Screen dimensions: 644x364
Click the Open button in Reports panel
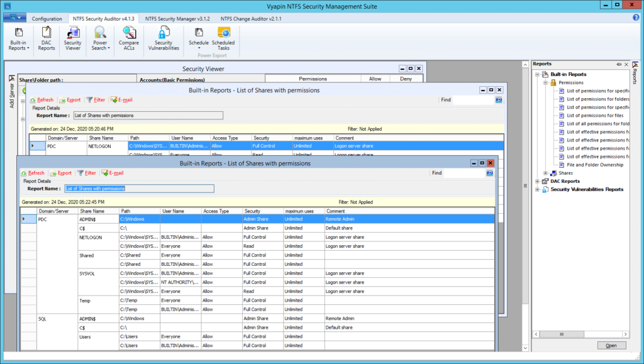pyautogui.click(x=611, y=345)
